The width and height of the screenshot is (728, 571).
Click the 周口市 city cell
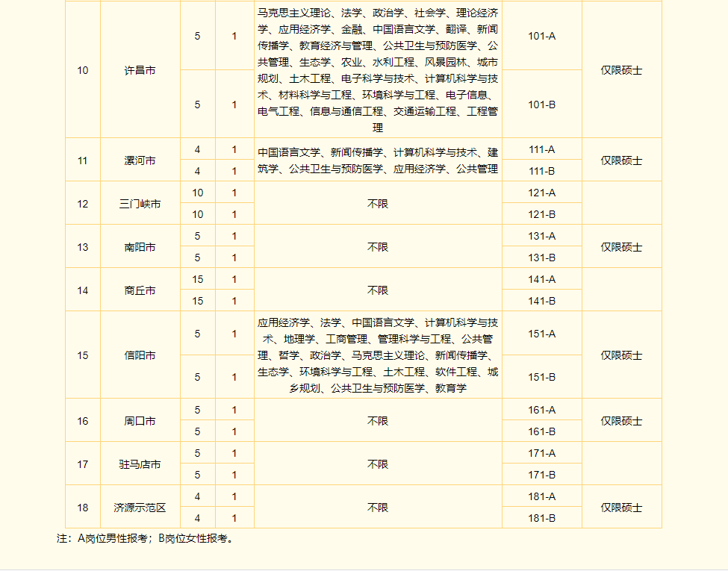point(140,421)
